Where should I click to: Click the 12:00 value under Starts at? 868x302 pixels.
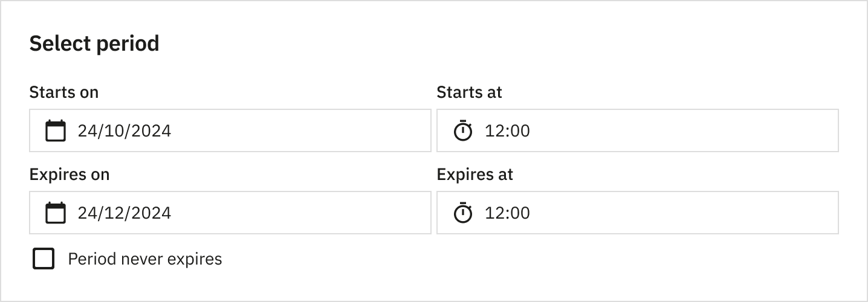507,130
